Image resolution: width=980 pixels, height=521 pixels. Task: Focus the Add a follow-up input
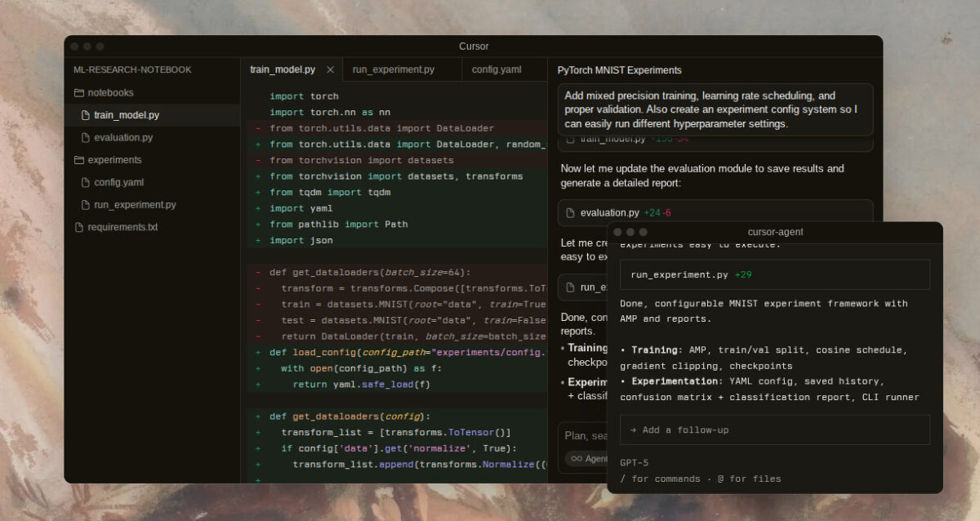(x=775, y=430)
